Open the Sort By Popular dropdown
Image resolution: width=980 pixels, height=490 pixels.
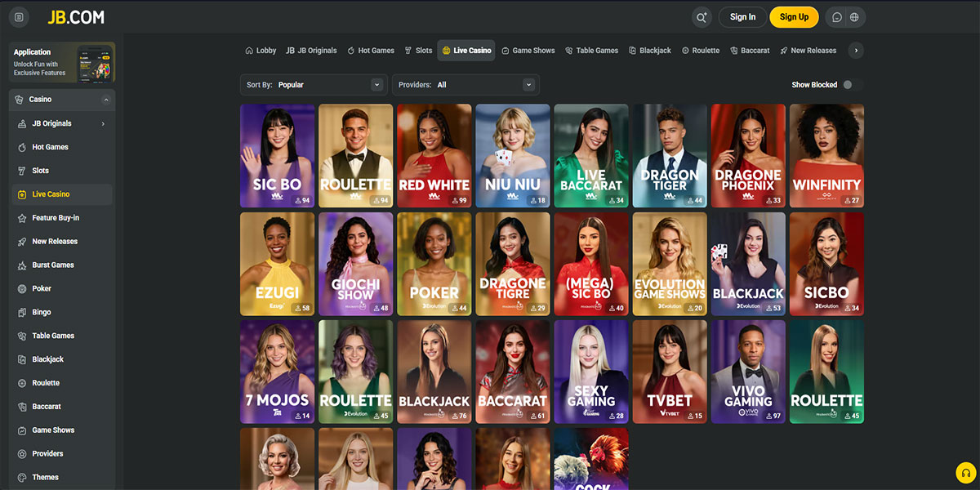click(x=314, y=85)
